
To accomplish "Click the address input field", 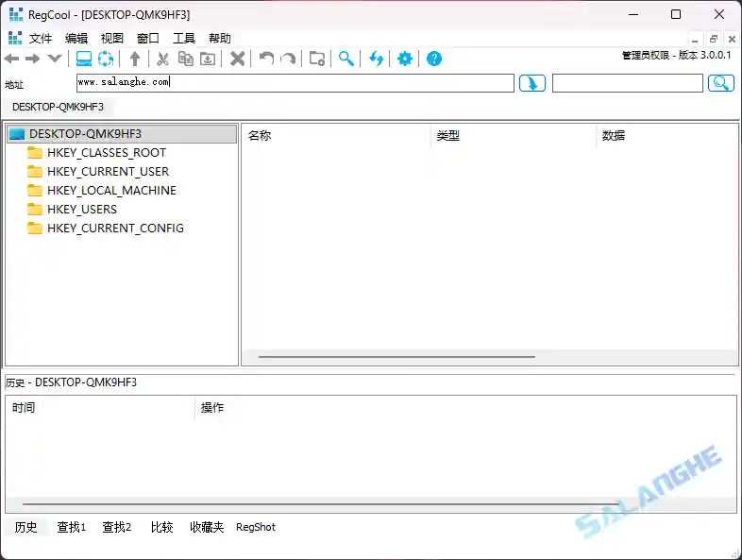I will [x=295, y=83].
